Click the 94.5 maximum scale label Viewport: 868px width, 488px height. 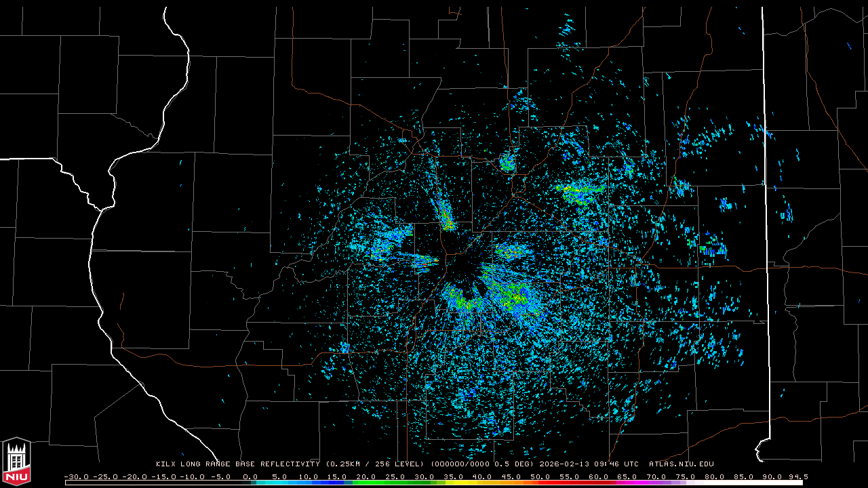(x=797, y=476)
